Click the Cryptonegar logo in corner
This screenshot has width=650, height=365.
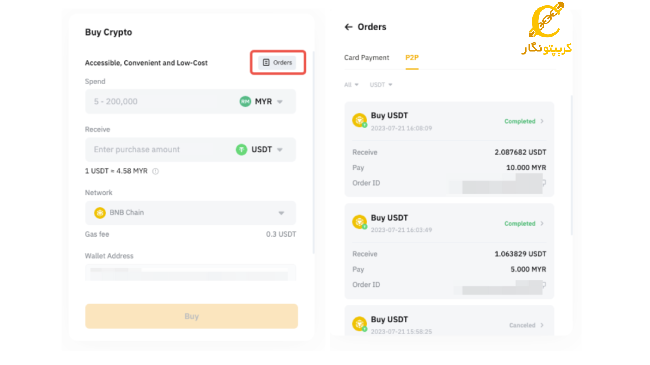point(546,28)
